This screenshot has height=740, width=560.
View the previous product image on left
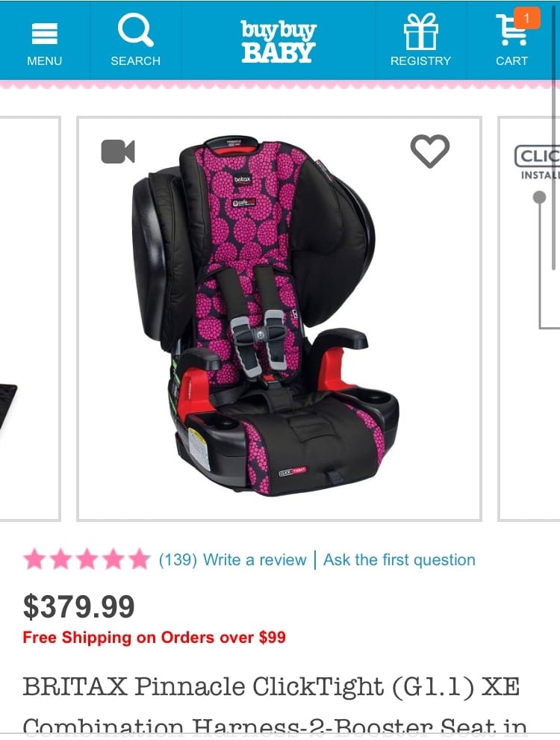click(x=30, y=319)
